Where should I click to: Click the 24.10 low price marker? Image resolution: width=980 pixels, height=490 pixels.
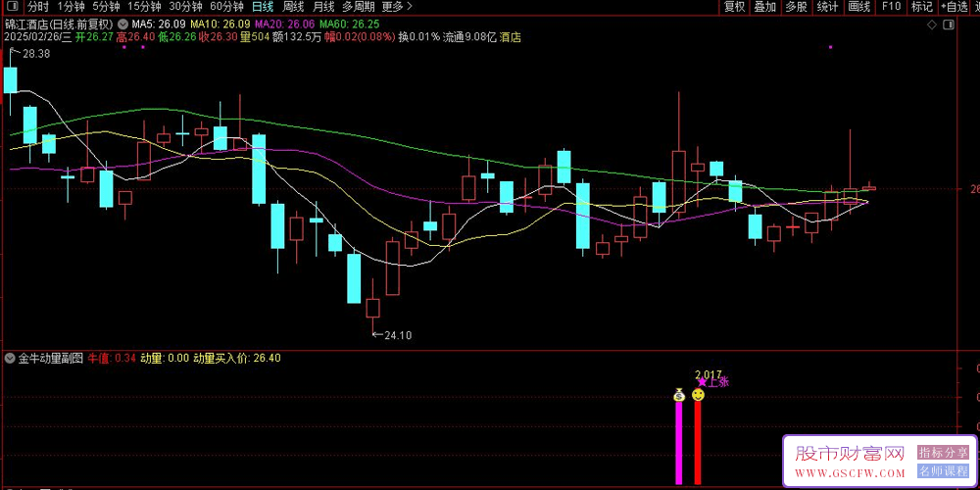(x=398, y=335)
